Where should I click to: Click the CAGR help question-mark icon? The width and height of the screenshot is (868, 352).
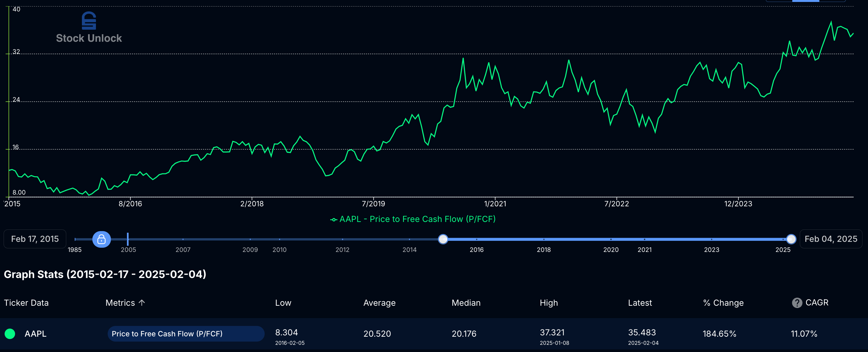(x=797, y=303)
